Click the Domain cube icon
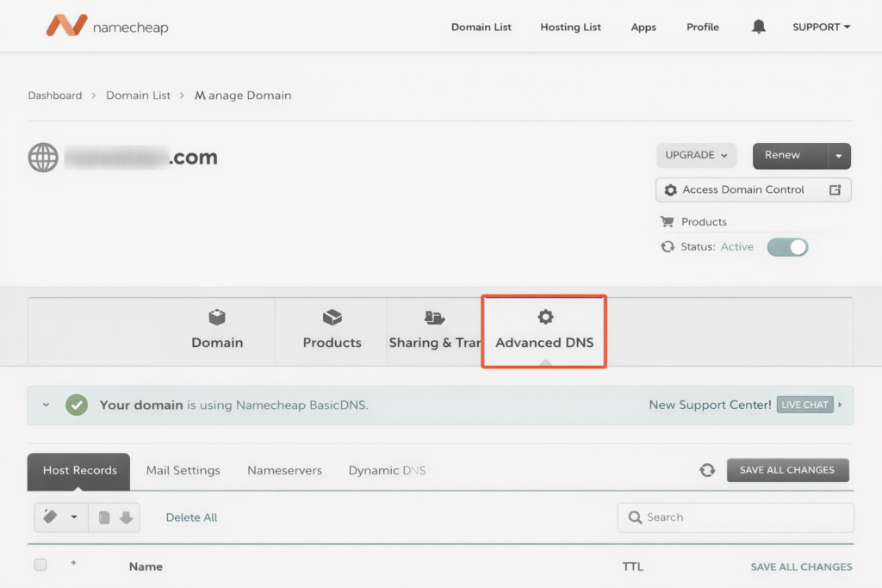This screenshot has width=882, height=588. pos(216,315)
